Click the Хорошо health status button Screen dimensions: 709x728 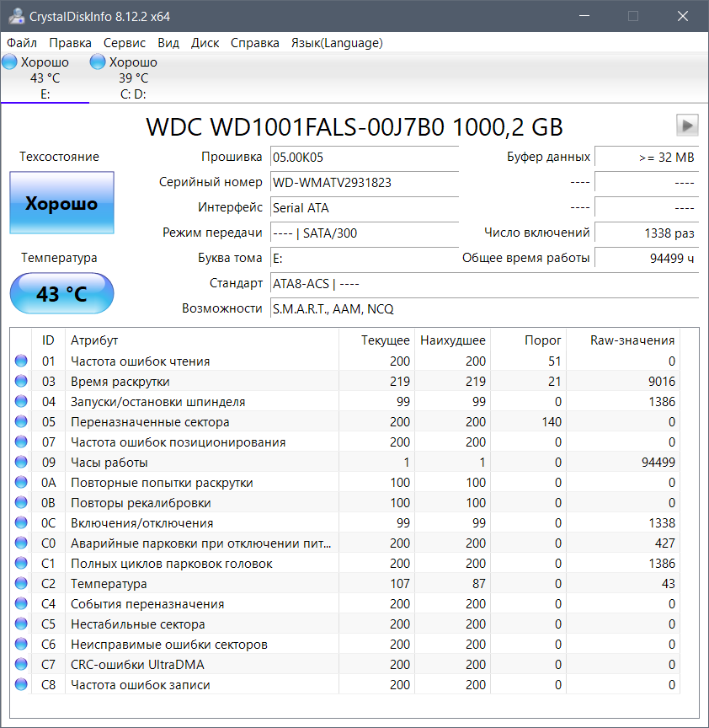pyautogui.click(x=61, y=203)
